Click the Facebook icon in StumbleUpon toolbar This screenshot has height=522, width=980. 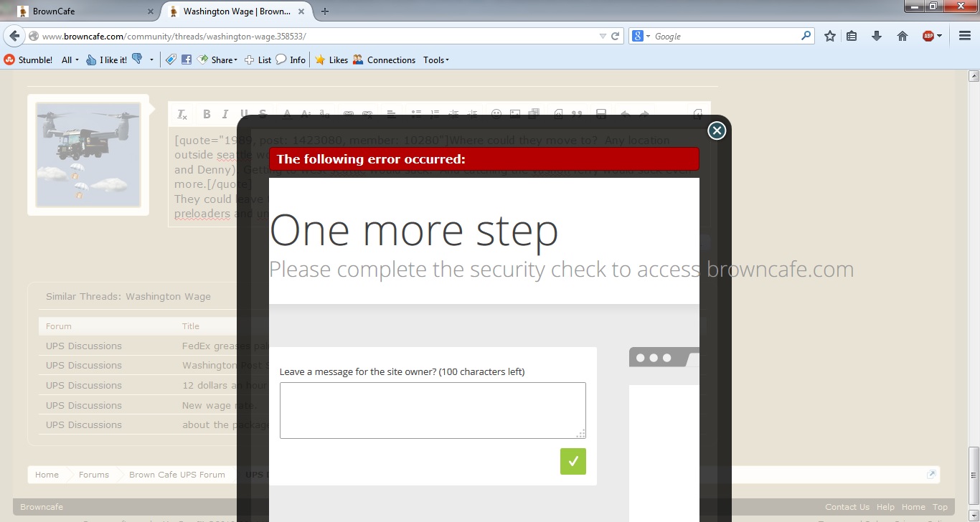click(186, 60)
